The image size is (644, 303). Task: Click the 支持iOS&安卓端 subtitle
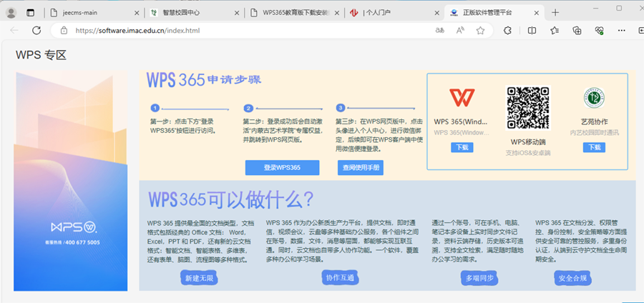click(x=528, y=152)
